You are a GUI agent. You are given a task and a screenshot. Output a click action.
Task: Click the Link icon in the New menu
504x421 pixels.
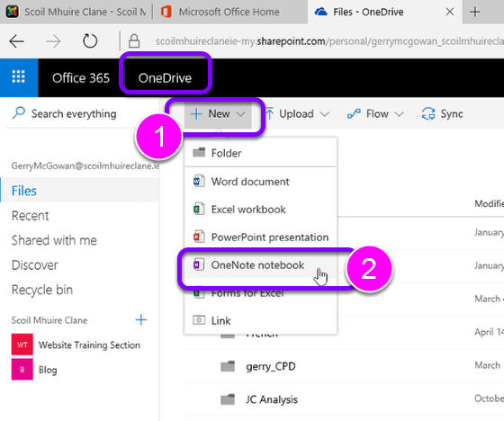tap(199, 320)
